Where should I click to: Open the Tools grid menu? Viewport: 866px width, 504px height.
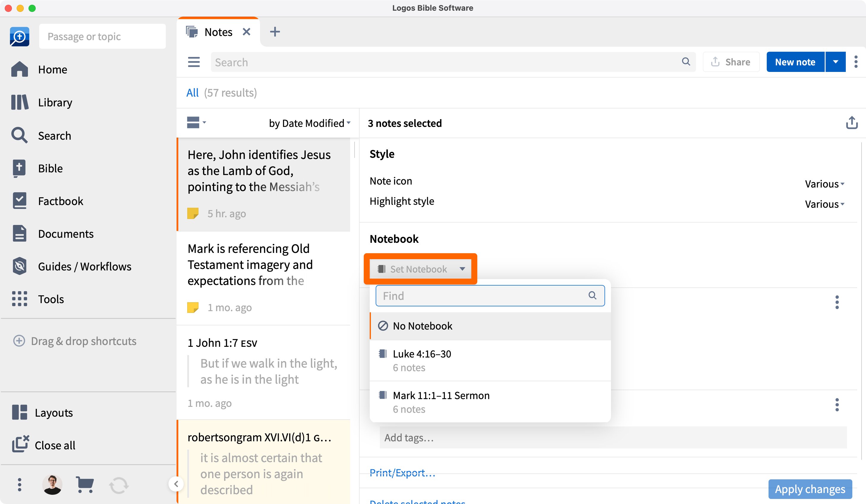(37, 299)
